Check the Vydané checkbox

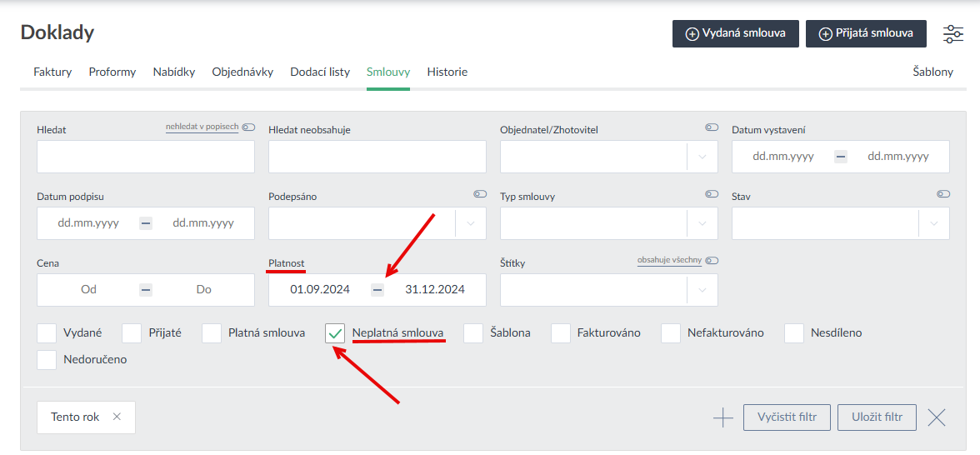click(47, 333)
